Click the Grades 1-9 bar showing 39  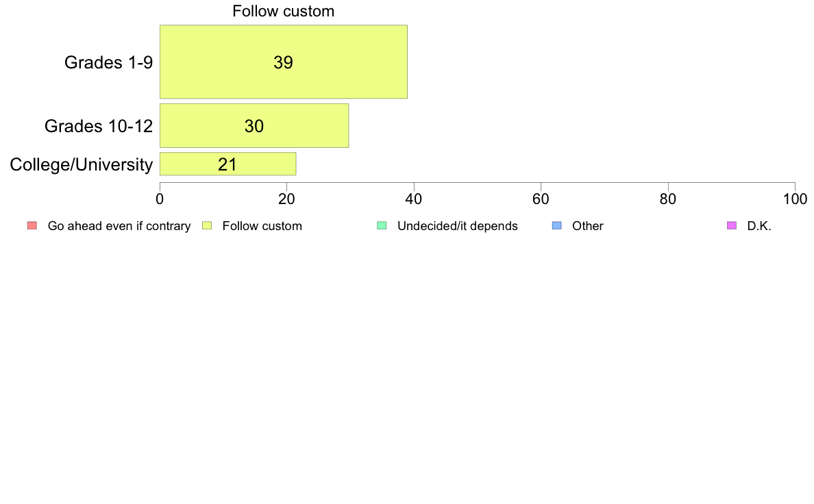(x=283, y=62)
